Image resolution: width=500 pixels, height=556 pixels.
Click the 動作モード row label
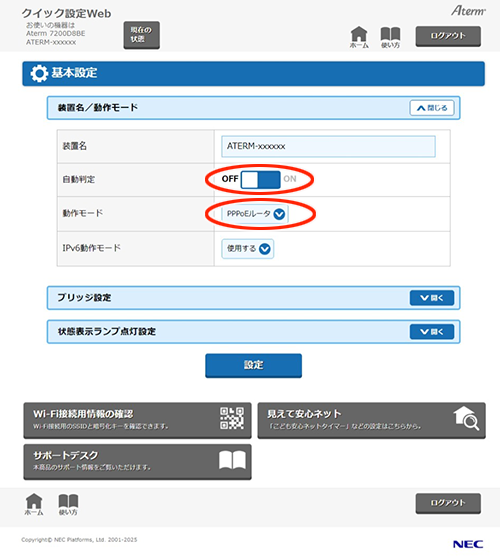point(83,213)
